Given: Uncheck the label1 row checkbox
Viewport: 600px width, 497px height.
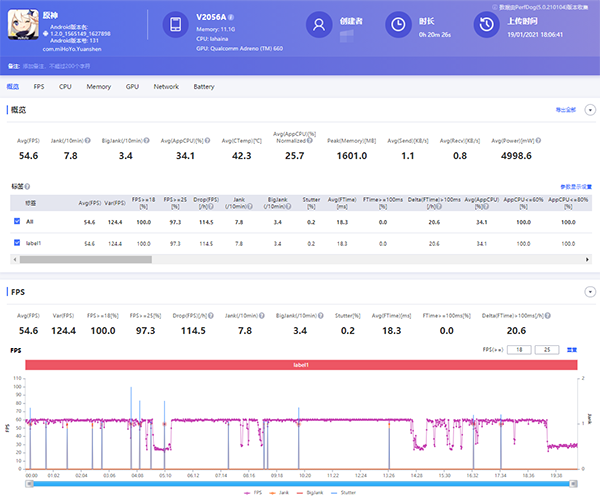Looking at the screenshot, I should click(16, 243).
